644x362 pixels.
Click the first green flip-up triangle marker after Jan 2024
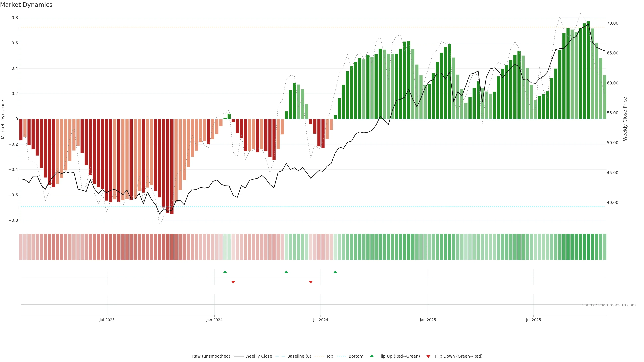pyautogui.click(x=225, y=272)
